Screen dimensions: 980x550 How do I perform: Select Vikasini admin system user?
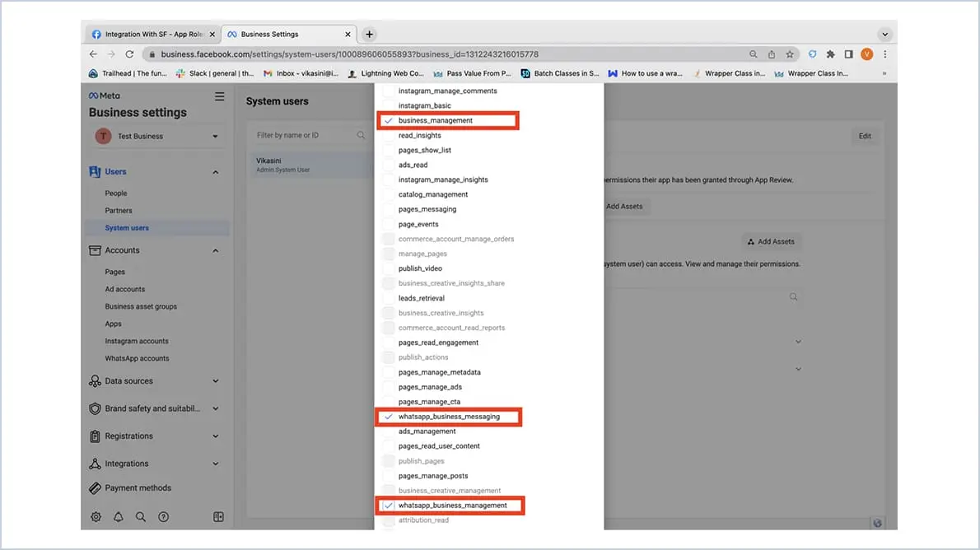[310, 165]
